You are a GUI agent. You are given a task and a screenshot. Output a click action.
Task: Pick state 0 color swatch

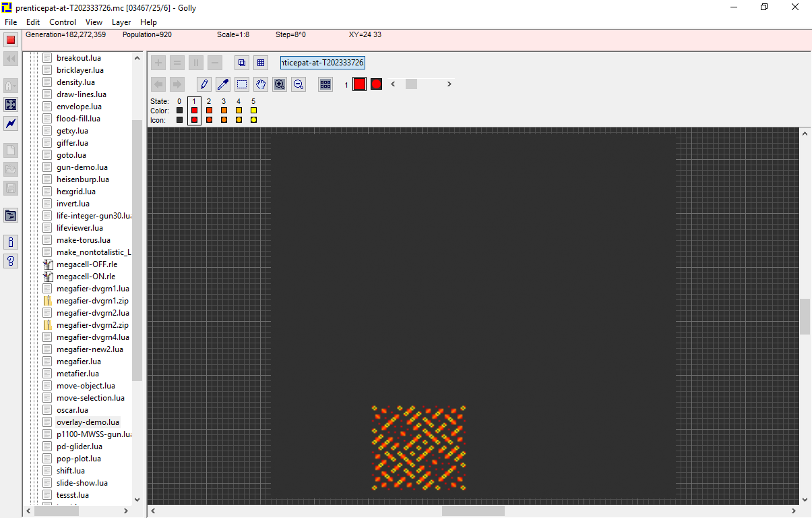coord(179,111)
